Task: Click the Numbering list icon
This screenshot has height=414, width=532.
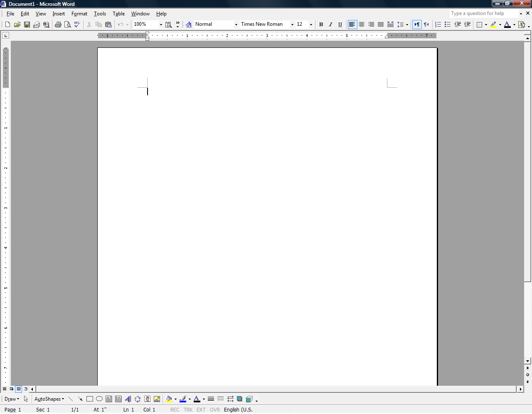Action: (x=438, y=25)
